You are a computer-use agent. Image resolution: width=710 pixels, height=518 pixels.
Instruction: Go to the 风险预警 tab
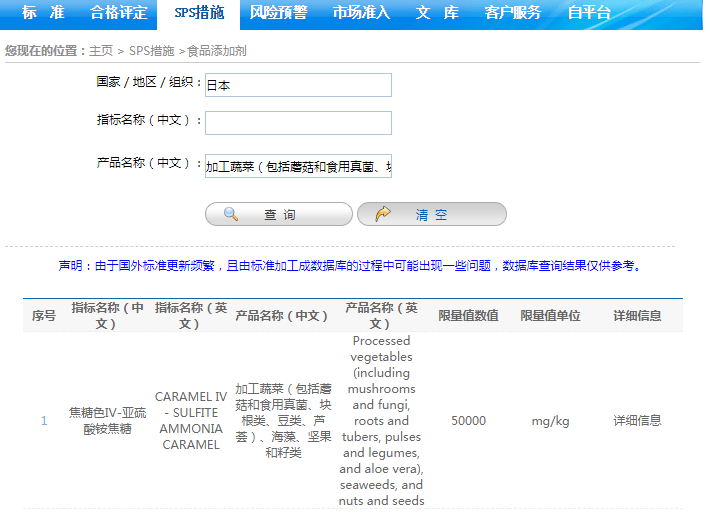coord(278,13)
